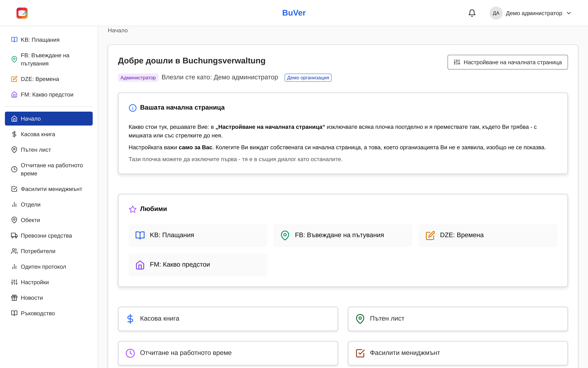Viewport: 588px width, 368px height.
Task: Click the users icon beside Потребители
Action: 14,251
